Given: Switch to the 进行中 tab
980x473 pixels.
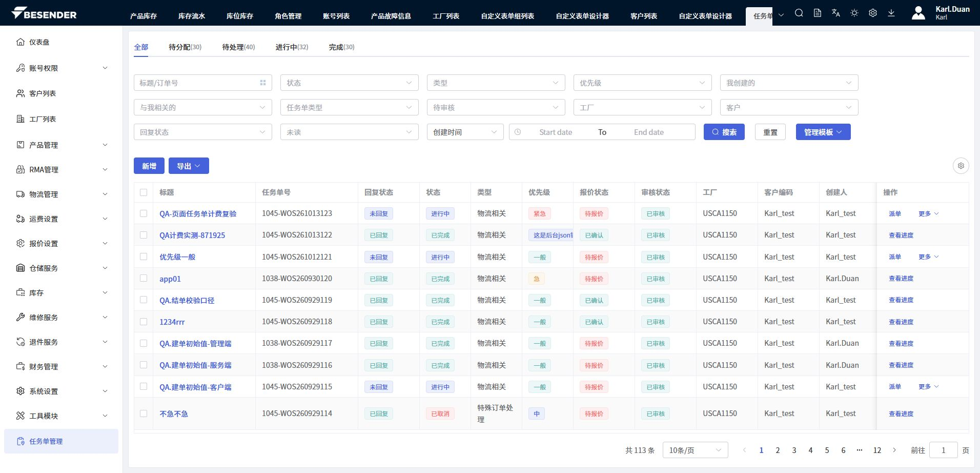Looking at the screenshot, I should [292, 47].
